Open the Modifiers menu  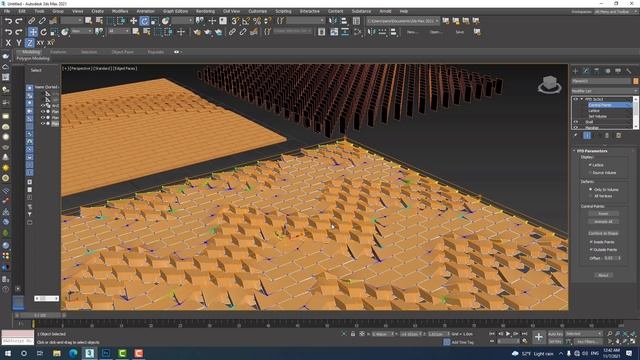120,11
